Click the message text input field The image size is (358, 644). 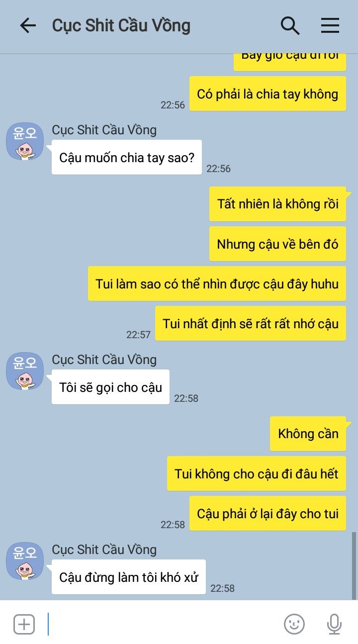(x=164, y=624)
